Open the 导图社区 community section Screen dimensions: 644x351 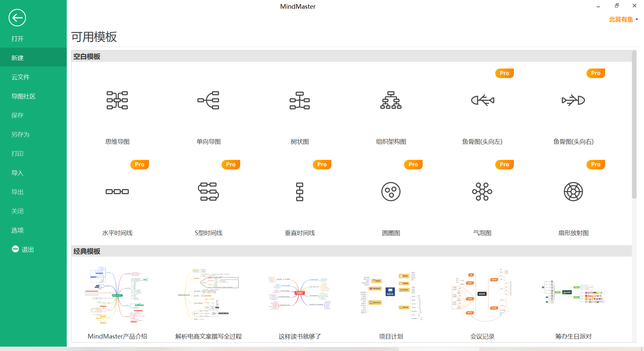23,96
